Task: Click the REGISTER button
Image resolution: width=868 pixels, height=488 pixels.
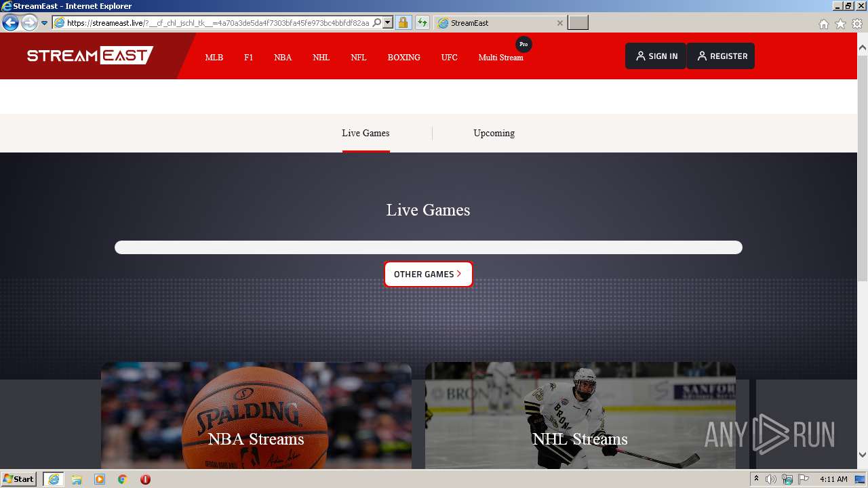Action: [721, 56]
